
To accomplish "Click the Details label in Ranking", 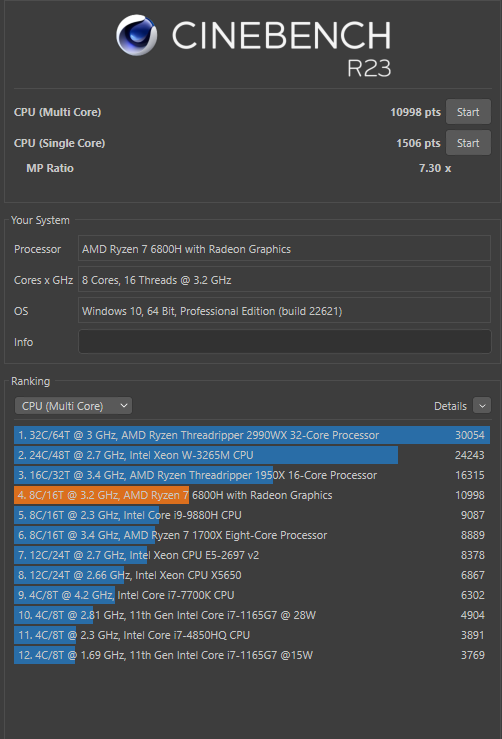I will (x=450, y=406).
